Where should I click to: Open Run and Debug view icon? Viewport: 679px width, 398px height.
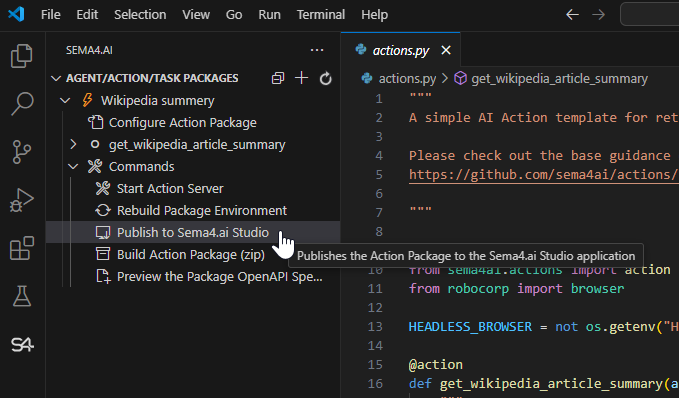pos(22,200)
